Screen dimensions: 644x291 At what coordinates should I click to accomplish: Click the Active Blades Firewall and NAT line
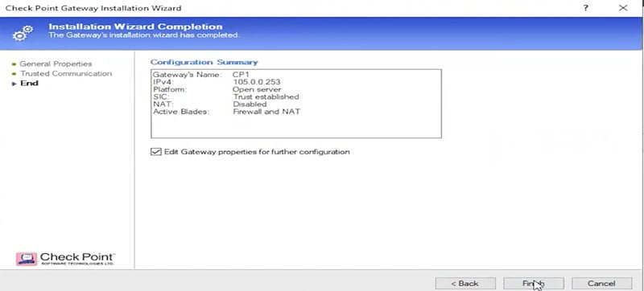pyautogui.click(x=226, y=112)
